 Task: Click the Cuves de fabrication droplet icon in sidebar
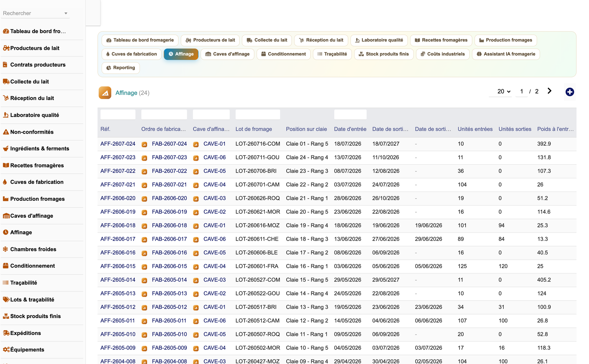tap(5, 182)
